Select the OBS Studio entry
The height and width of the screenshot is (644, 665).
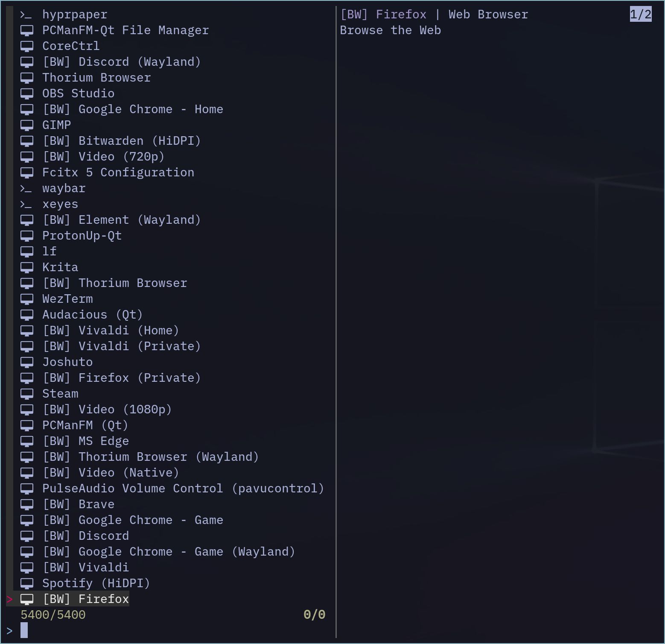[78, 94]
